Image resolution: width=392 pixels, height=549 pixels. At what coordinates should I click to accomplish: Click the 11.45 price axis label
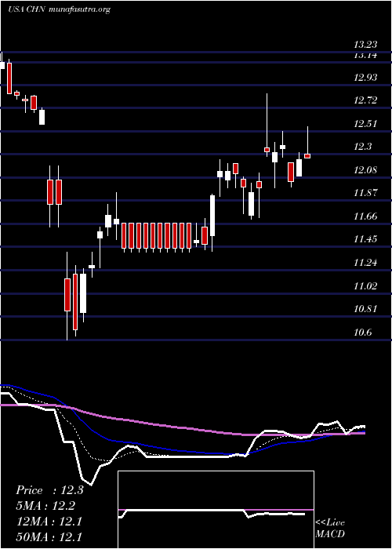pyautogui.click(x=365, y=239)
